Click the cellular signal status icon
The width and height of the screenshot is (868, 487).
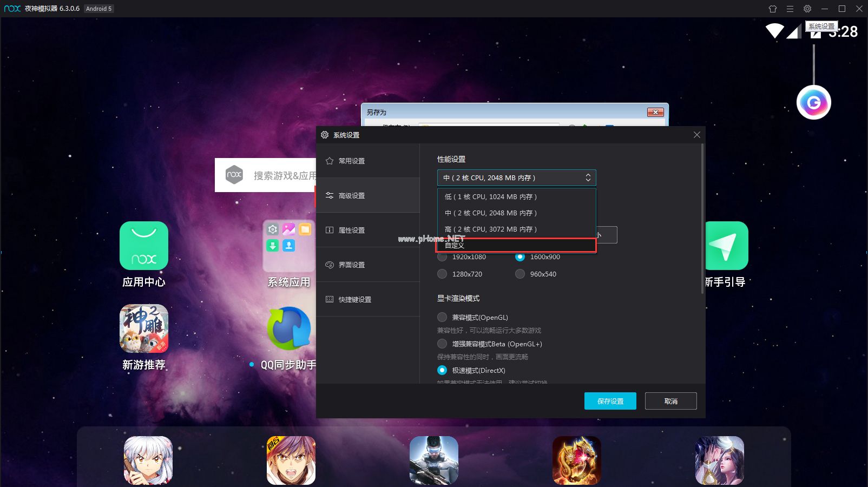[x=794, y=31]
